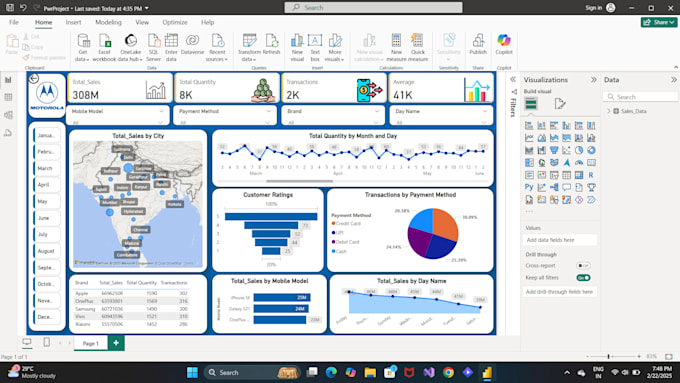Expand the Filters pane
This screenshot has width=680, height=383.
513,80
